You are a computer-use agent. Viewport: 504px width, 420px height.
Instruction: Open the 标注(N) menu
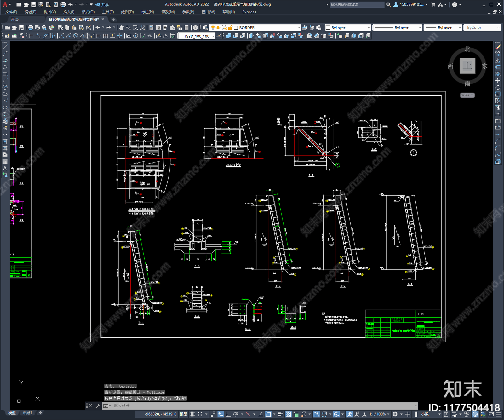(x=147, y=12)
